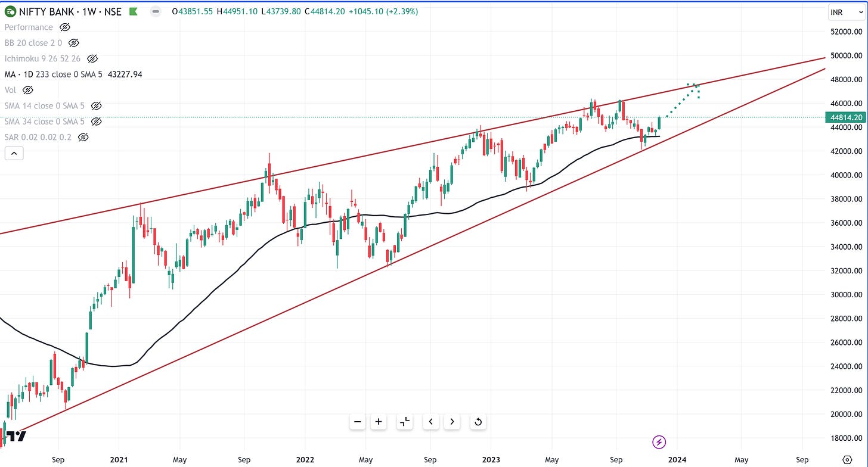This screenshot has width=868, height=467.
Task: Click the current price label 44814.20
Action: point(847,117)
